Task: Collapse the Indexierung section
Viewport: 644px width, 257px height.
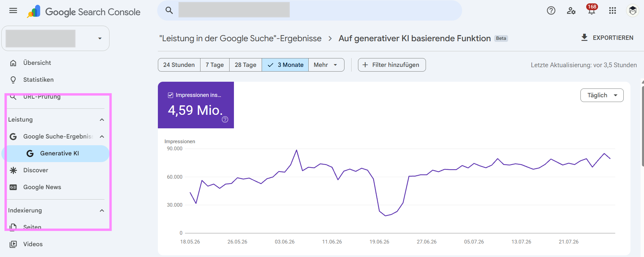Action: pos(102,210)
